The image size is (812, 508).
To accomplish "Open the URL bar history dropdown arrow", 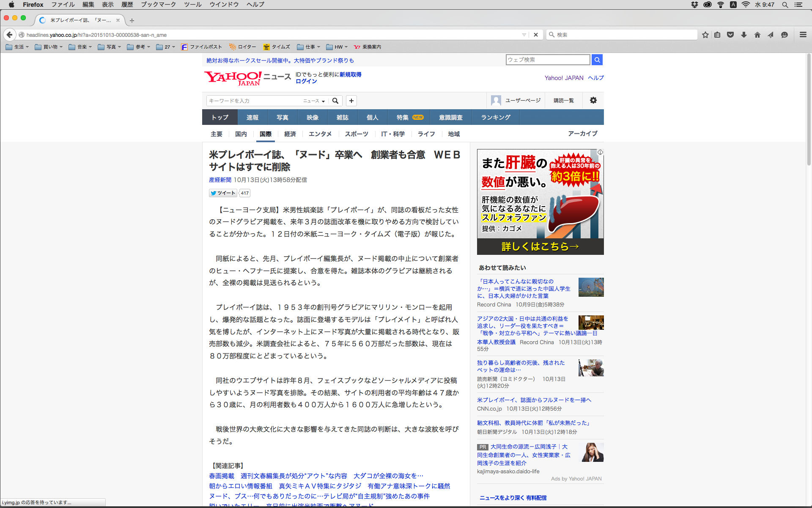I will 524,35.
